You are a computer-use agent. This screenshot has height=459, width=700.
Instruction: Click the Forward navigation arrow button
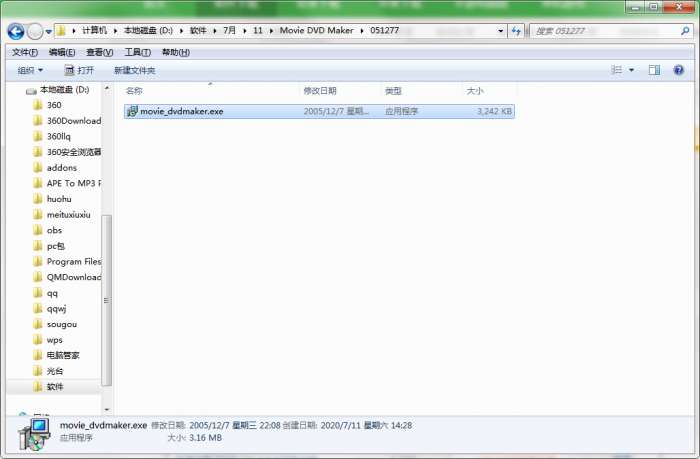[x=35, y=31]
